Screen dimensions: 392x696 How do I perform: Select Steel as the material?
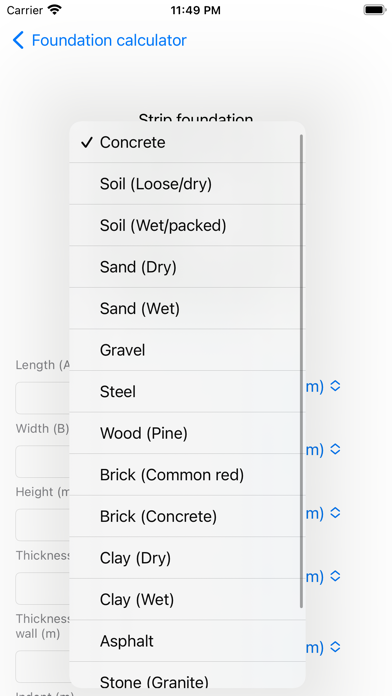click(x=187, y=392)
